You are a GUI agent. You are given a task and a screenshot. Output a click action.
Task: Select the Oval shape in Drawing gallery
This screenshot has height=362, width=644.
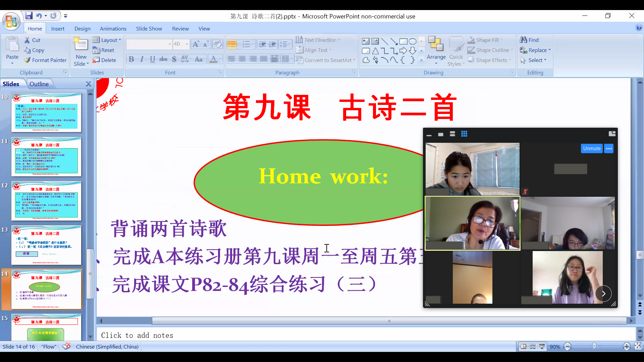(x=413, y=42)
